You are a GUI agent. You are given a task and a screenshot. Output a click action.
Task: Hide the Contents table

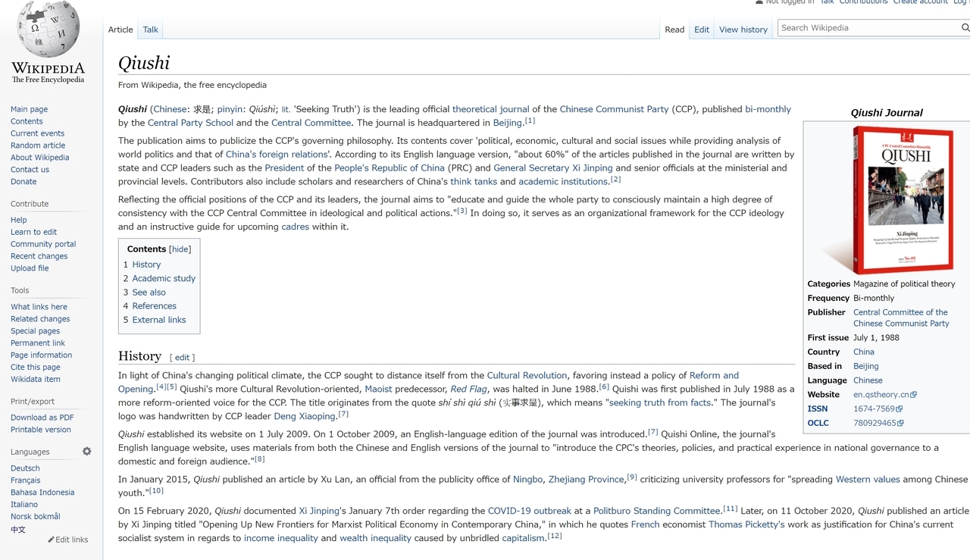[180, 249]
